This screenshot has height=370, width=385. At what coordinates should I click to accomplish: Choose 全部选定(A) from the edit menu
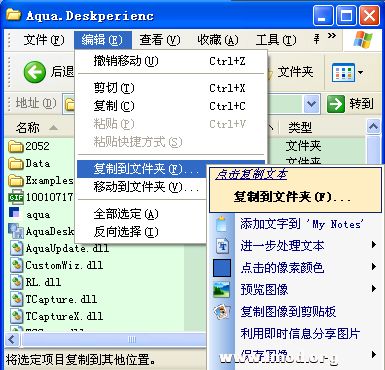click(x=142, y=214)
